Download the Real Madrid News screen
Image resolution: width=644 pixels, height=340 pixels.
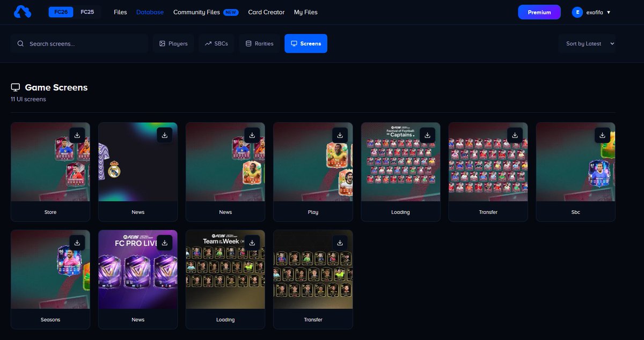click(x=165, y=136)
